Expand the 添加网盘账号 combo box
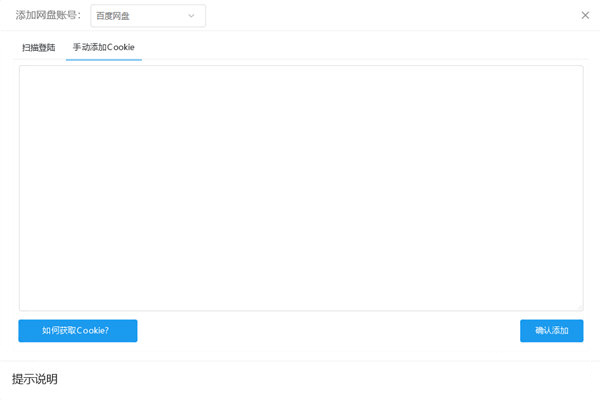The height and width of the screenshot is (400, 600). coord(148,16)
